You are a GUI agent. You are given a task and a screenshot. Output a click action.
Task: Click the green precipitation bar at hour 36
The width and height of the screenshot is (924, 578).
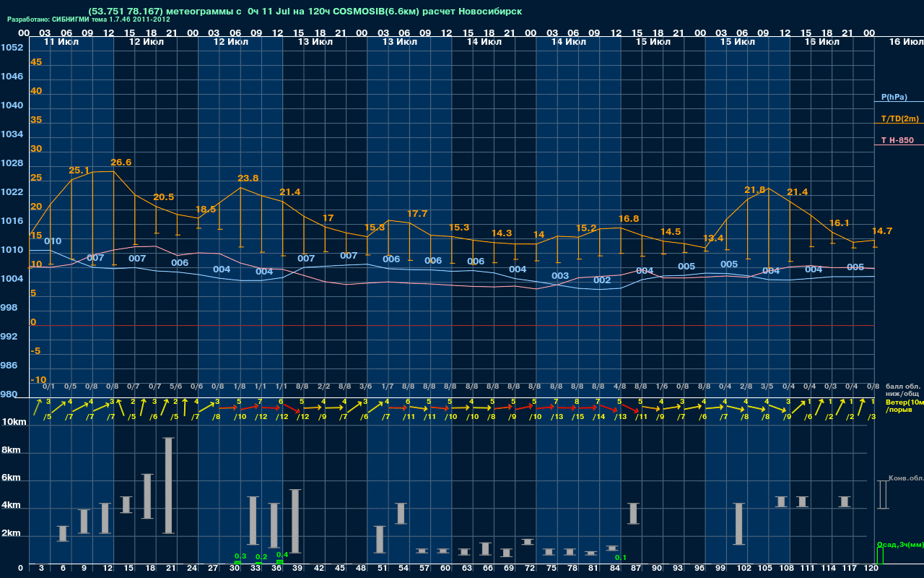click(279, 561)
